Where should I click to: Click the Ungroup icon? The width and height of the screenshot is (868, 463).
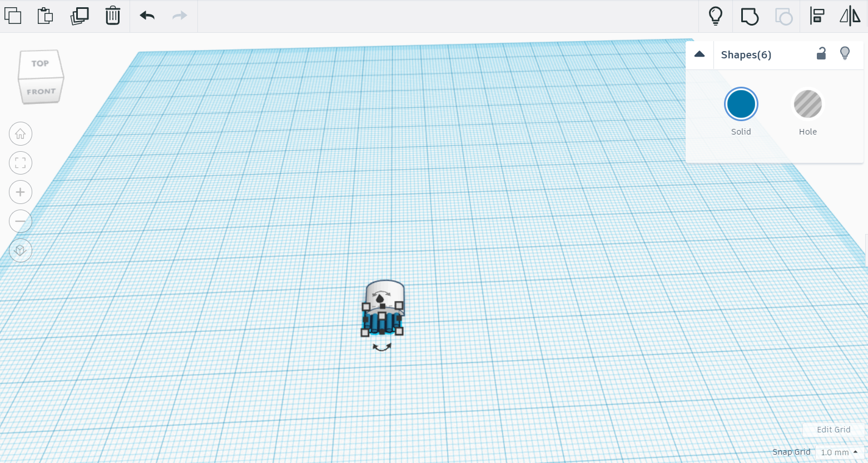(x=783, y=16)
